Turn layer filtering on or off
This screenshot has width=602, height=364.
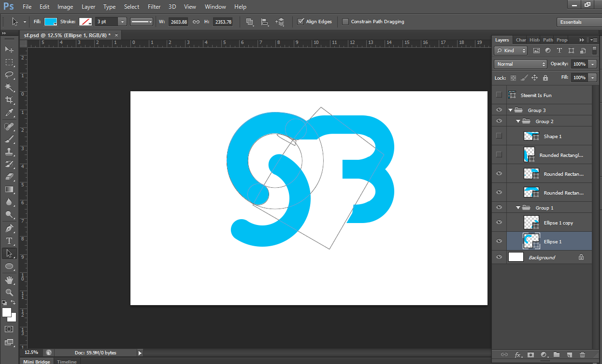[593, 51]
